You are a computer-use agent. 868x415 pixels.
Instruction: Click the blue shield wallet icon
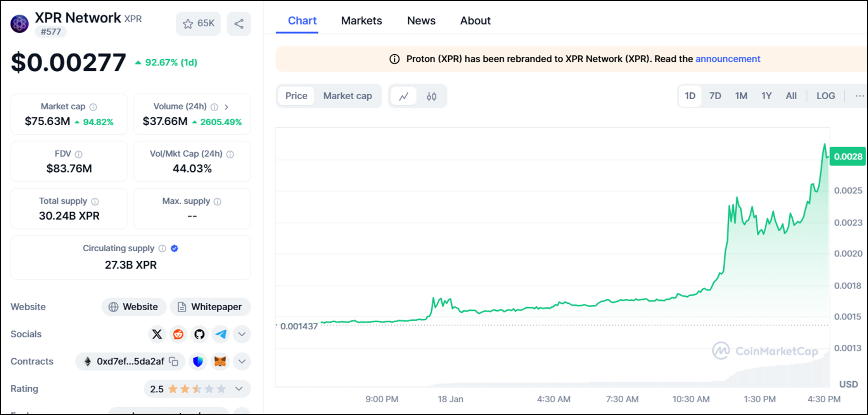(198, 361)
